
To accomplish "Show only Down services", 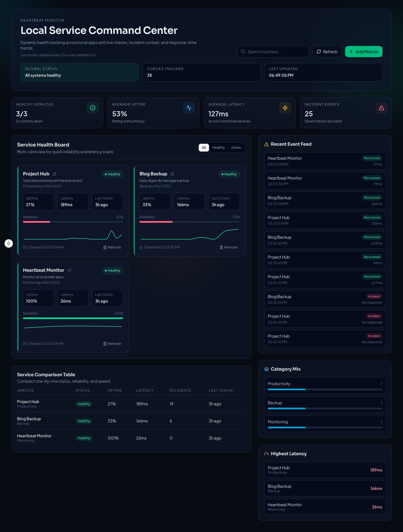I will point(236,148).
